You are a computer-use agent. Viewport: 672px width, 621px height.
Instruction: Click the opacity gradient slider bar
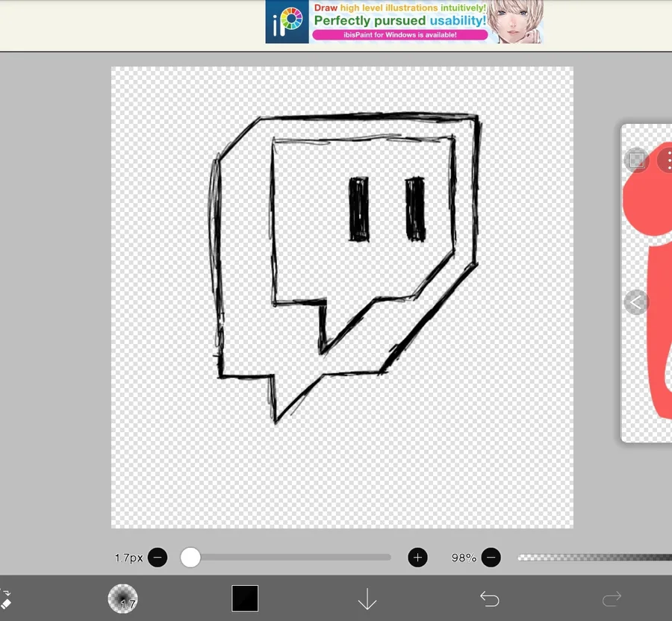point(594,558)
